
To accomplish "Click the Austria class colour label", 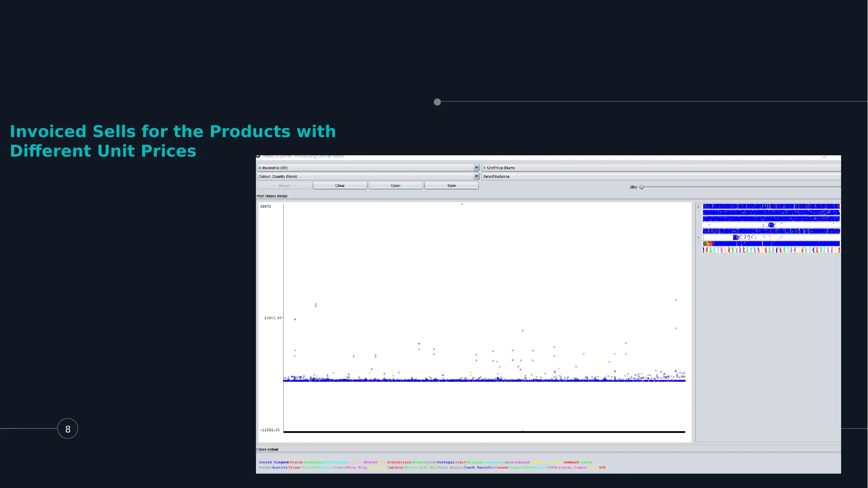I will (280, 467).
